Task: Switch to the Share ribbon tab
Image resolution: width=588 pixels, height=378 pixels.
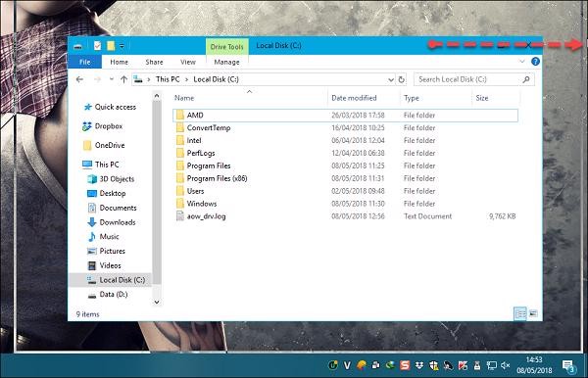Action: coord(154,62)
